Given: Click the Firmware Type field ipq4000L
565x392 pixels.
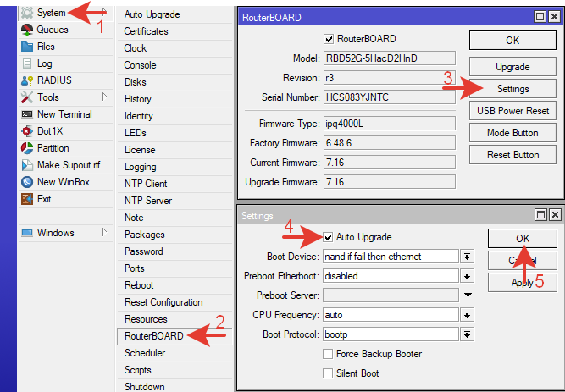Looking at the screenshot, I should (x=389, y=124).
